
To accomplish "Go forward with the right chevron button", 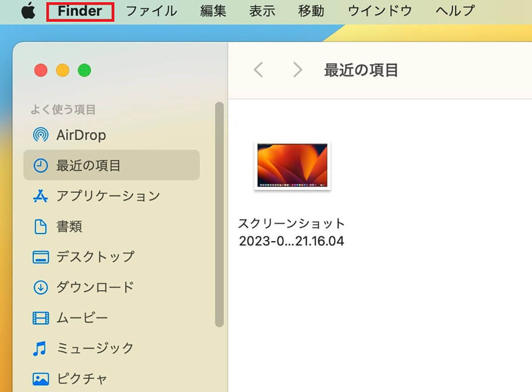I will [x=297, y=70].
